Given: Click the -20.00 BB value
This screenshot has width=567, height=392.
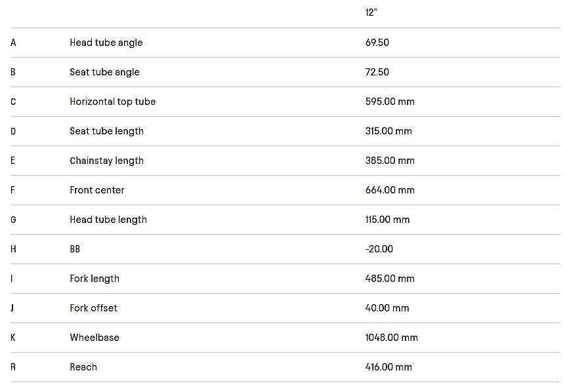Looking at the screenshot, I should 379,249.
